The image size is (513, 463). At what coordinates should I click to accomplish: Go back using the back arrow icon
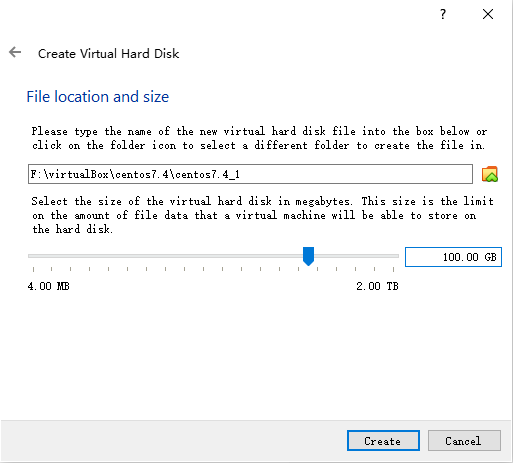click(15, 52)
